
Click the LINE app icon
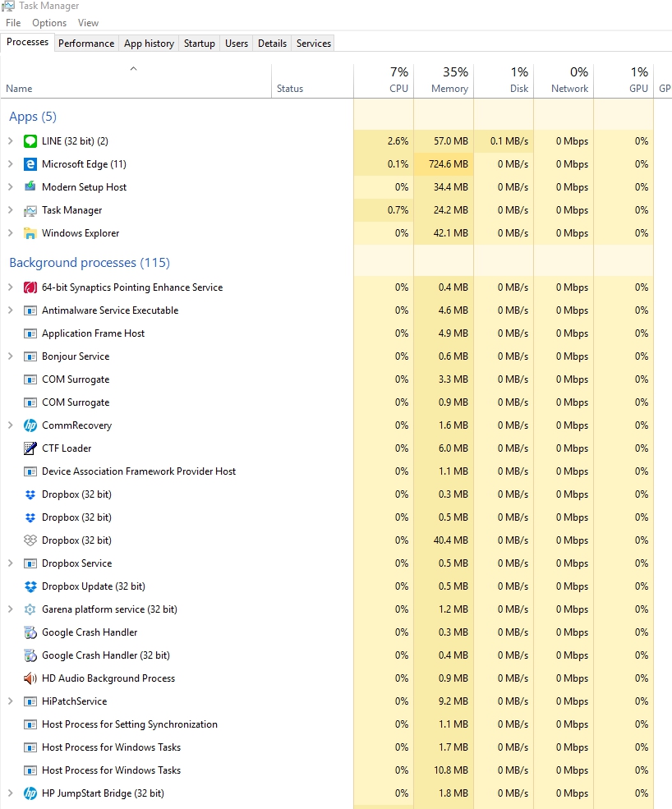pyautogui.click(x=30, y=140)
